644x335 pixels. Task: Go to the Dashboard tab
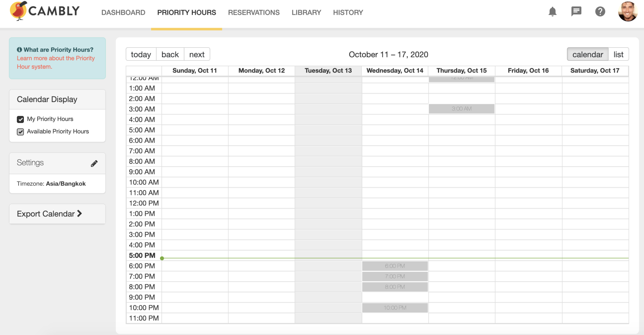coord(123,13)
